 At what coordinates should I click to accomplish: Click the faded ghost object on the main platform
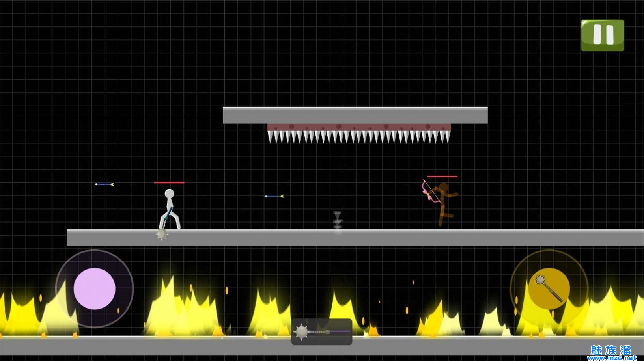338,223
